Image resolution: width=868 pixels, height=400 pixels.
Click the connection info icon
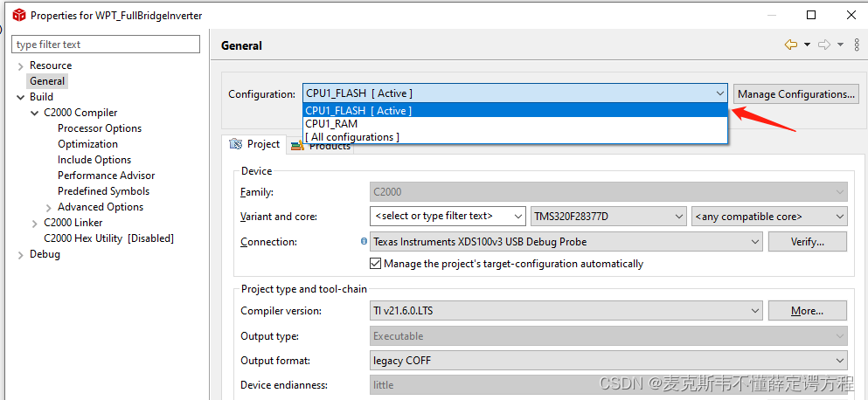[x=364, y=241]
